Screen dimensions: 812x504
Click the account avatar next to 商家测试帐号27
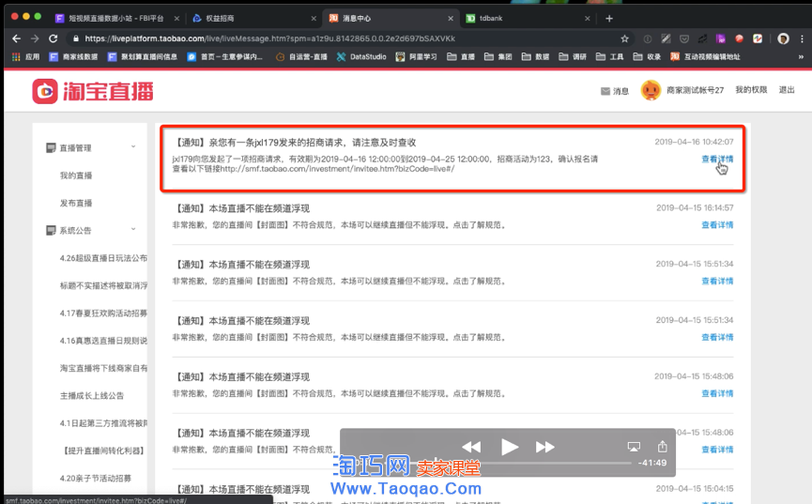(x=651, y=90)
